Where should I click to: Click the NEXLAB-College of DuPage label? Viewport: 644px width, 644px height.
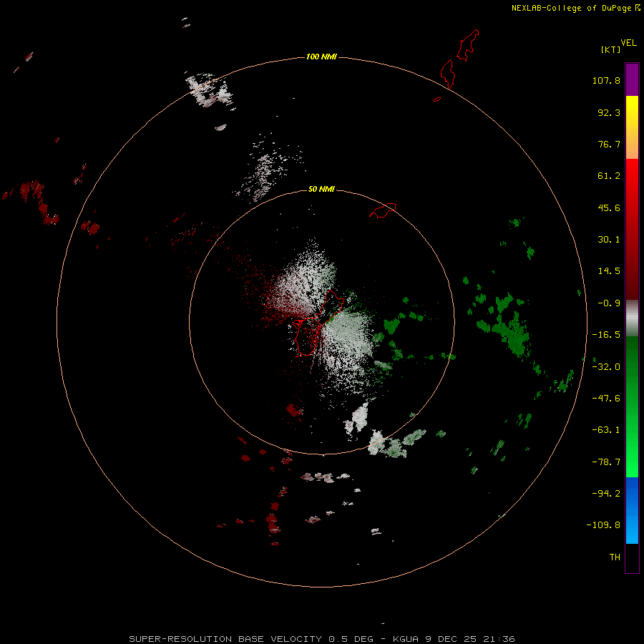[x=575, y=8]
